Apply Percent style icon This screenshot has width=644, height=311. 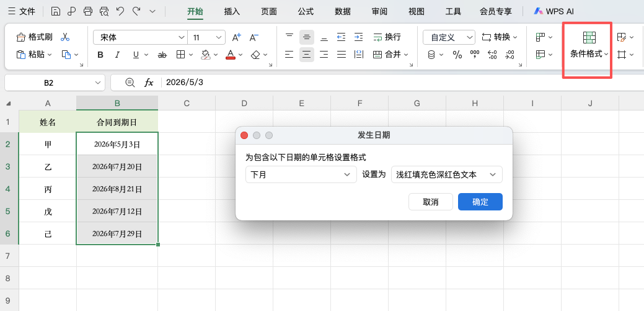point(457,55)
